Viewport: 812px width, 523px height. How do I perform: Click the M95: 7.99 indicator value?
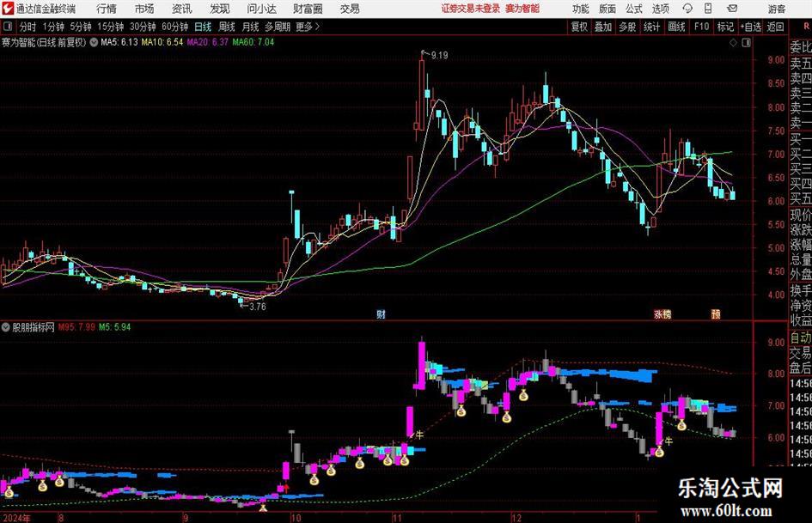76,327
